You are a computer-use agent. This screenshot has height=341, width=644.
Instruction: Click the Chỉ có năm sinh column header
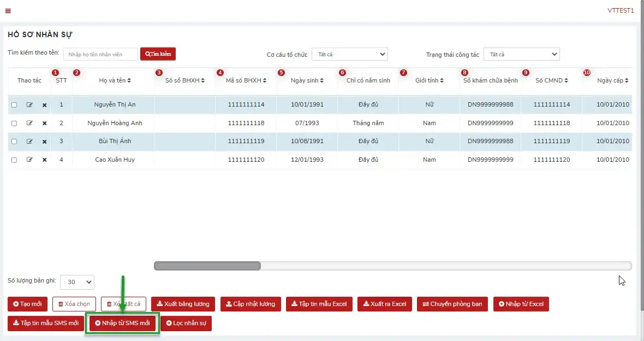click(368, 80)
